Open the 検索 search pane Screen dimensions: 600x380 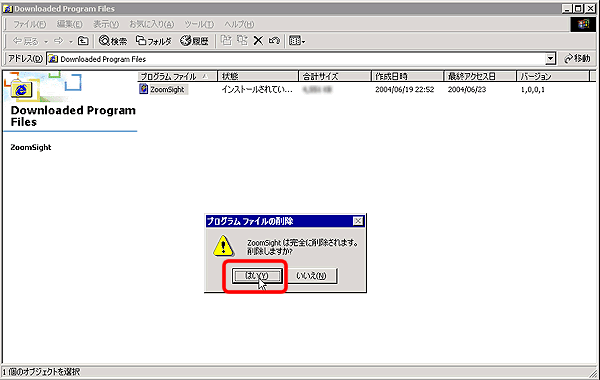pos(113,41)
